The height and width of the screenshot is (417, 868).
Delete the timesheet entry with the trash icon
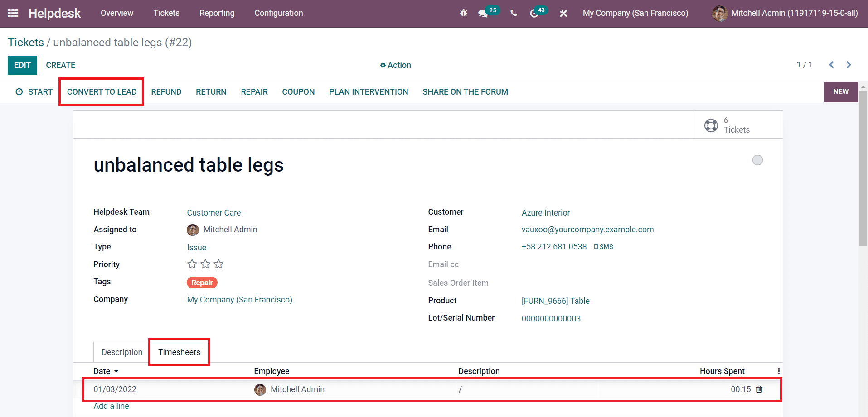[x=759, y=389]
